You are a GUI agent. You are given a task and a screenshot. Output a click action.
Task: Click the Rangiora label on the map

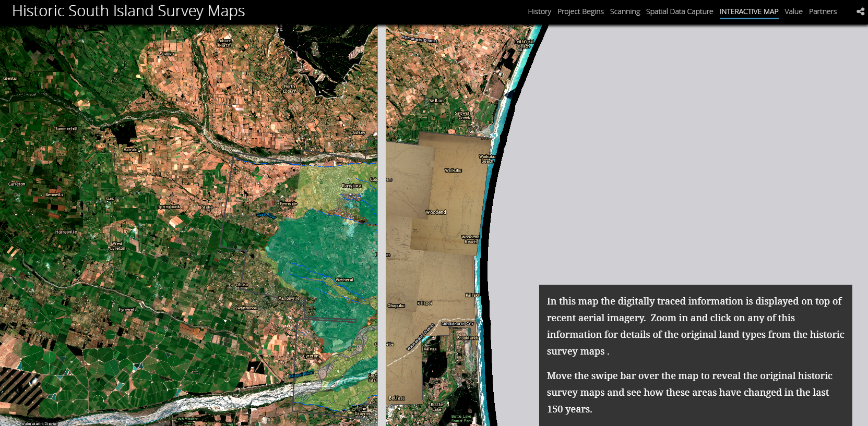coord(351,186)
